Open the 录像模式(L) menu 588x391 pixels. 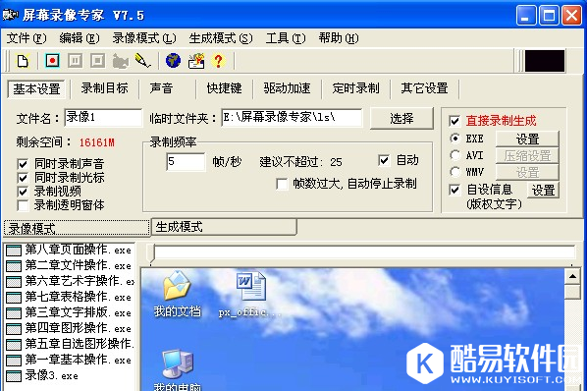[144, 38]
